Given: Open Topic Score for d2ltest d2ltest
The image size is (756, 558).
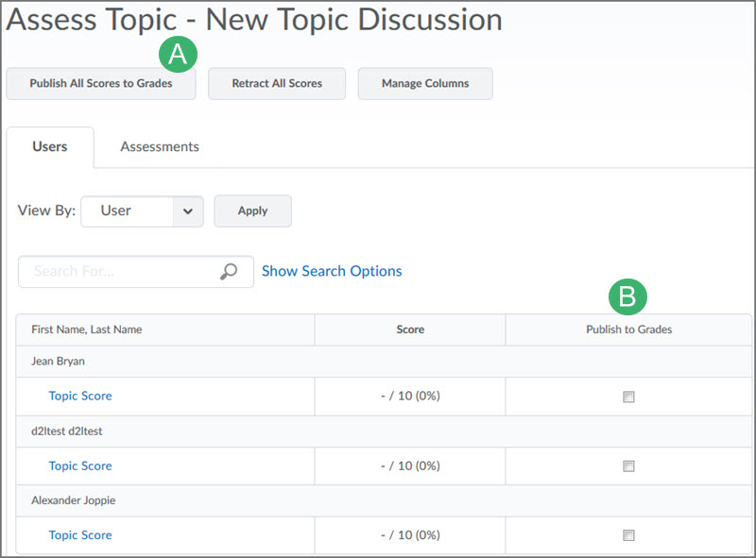Looking at the screenshot, I should point(80,465).
